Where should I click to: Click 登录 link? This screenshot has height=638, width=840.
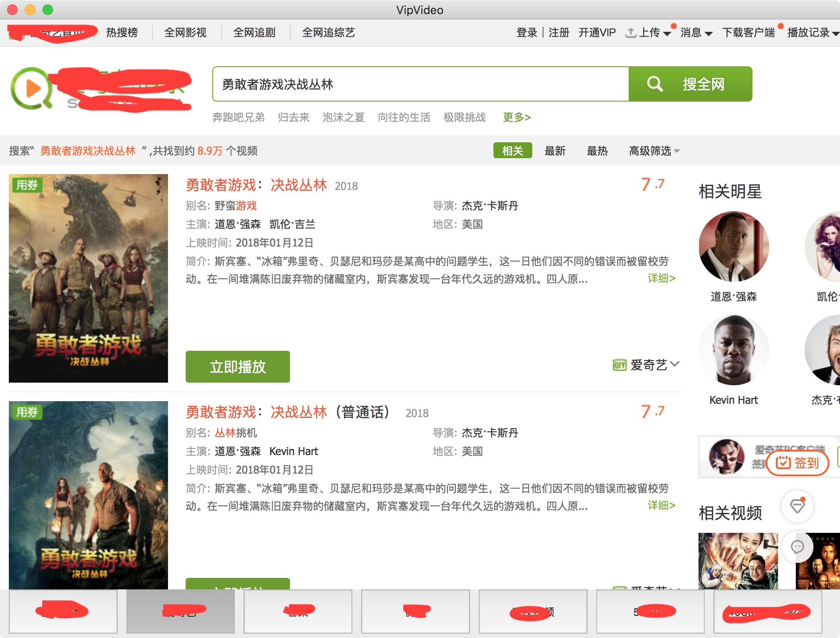click(x=527, y=33)
